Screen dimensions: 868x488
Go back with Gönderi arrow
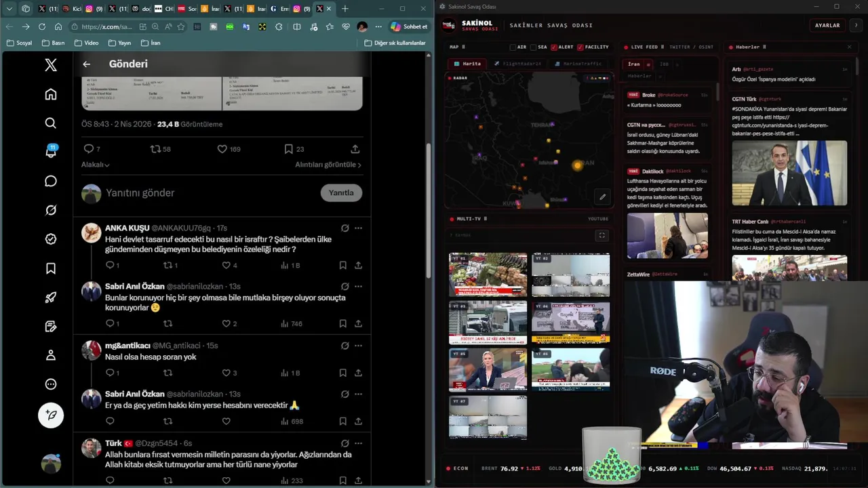[86, 64]
